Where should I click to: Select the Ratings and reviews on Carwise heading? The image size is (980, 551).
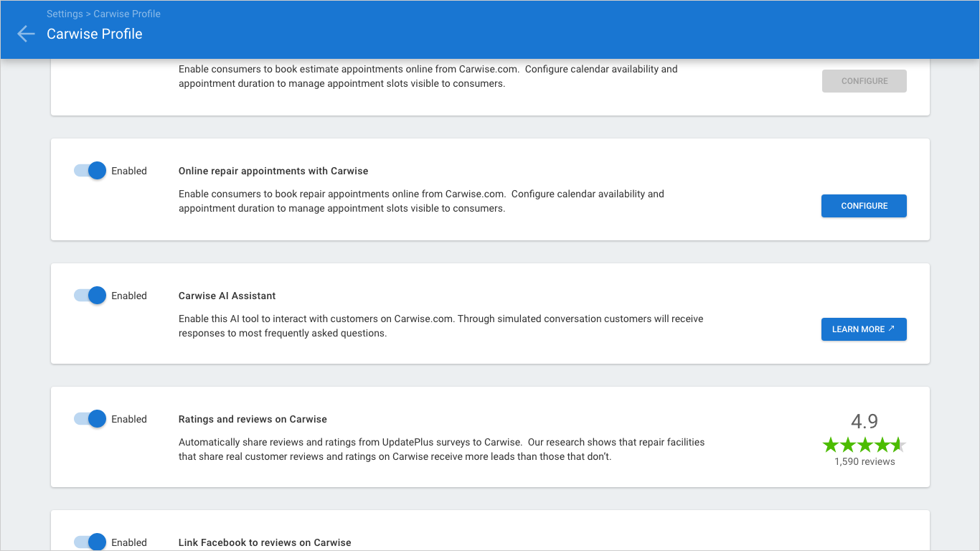tap(253, 419)
